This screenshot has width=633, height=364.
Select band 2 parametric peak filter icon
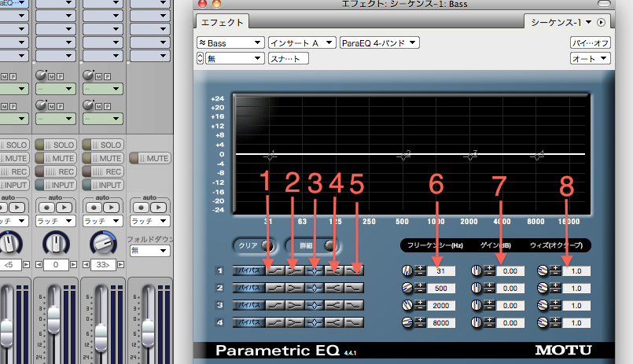(315, 288)
